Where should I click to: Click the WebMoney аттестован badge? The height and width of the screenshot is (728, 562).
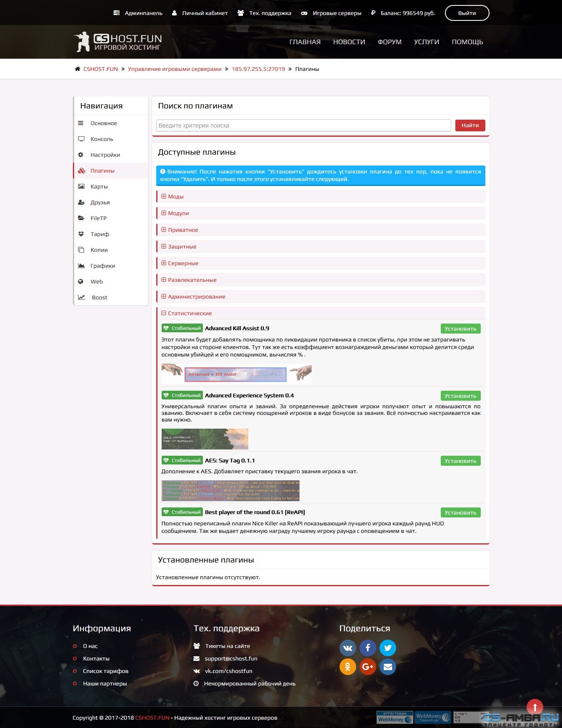(395, 717)
